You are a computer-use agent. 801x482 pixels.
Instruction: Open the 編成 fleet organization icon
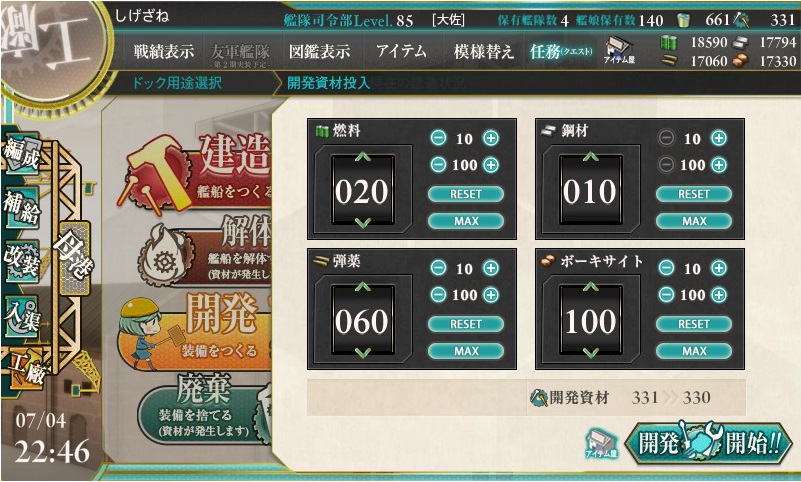pos(21,154)
